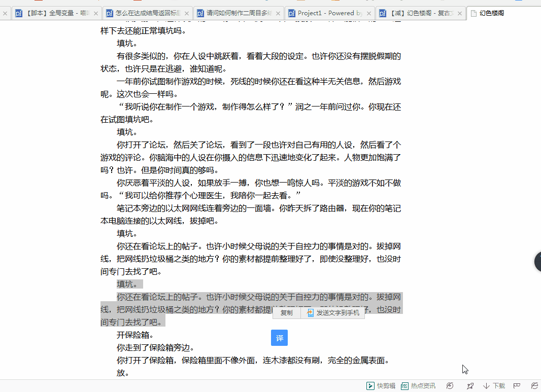Image resolution: width=541 pixels, height=392 pixels.
Task: Close the 【减】幻色楼阁 - 复古 tab
Action: tap(460, 14)
